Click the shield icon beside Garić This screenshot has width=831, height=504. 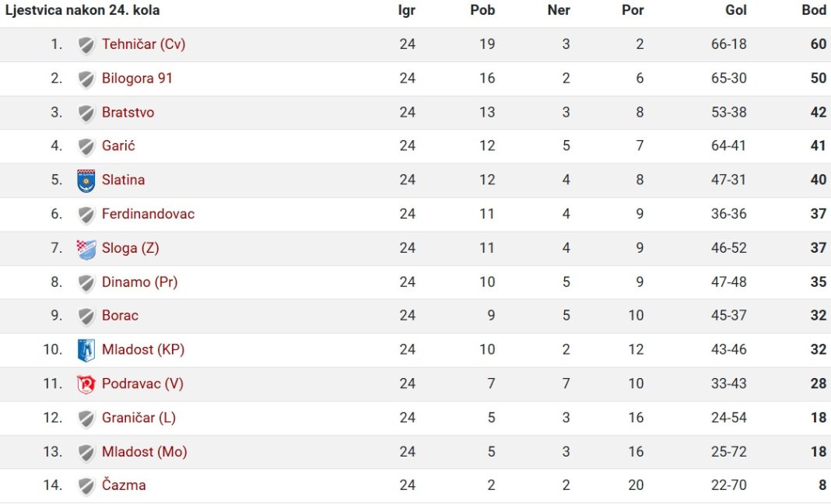point(86,146)
